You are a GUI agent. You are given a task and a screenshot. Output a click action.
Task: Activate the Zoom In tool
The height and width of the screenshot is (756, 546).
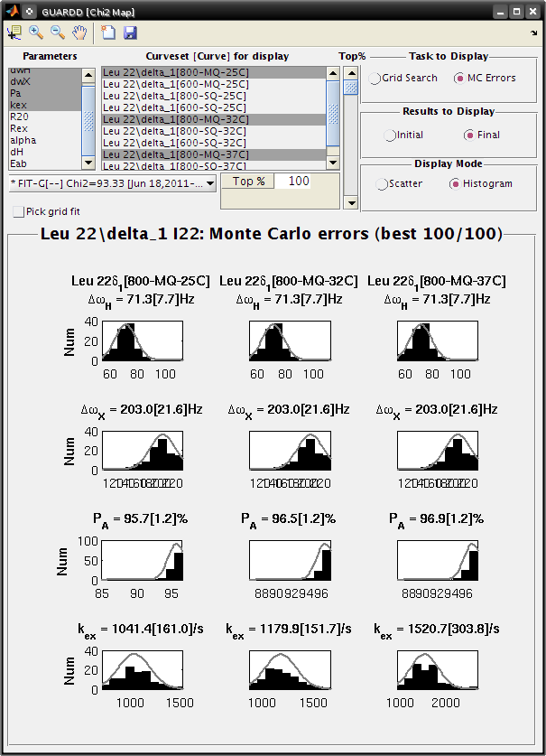36,33
